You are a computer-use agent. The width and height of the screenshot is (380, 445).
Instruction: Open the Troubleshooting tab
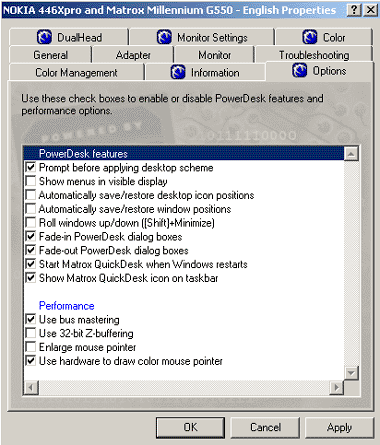(x=314, y=55)
